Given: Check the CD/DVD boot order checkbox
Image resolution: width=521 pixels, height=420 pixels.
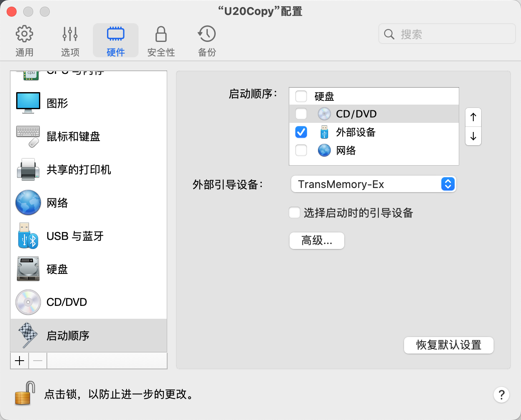Looking at the screenshot, I should 301,114.
